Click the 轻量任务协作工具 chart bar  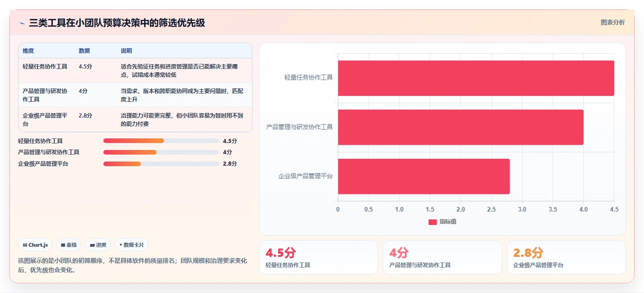[476, 78]
